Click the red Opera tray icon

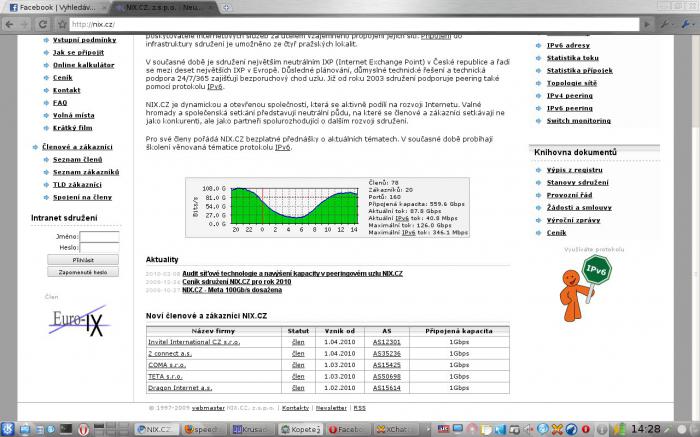(x=585, y=429)
